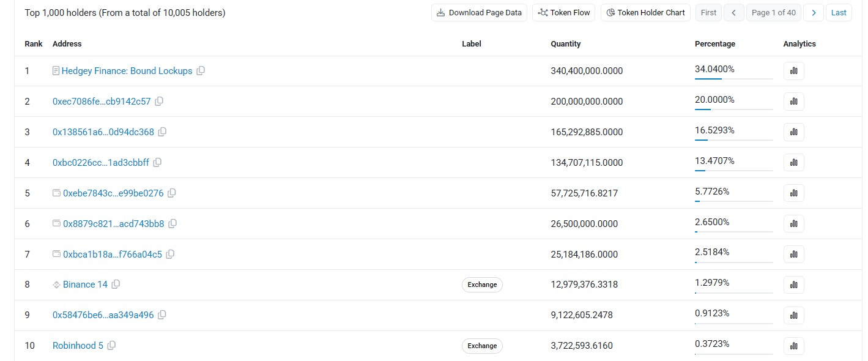Open analytics for the rank 3 holder
The width and height of the screenshot is (868, 361).
(x=794, y=132)
